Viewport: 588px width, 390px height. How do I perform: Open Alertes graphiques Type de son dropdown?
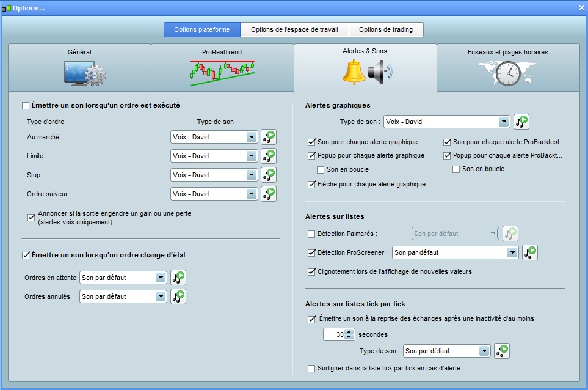(446, 122)
